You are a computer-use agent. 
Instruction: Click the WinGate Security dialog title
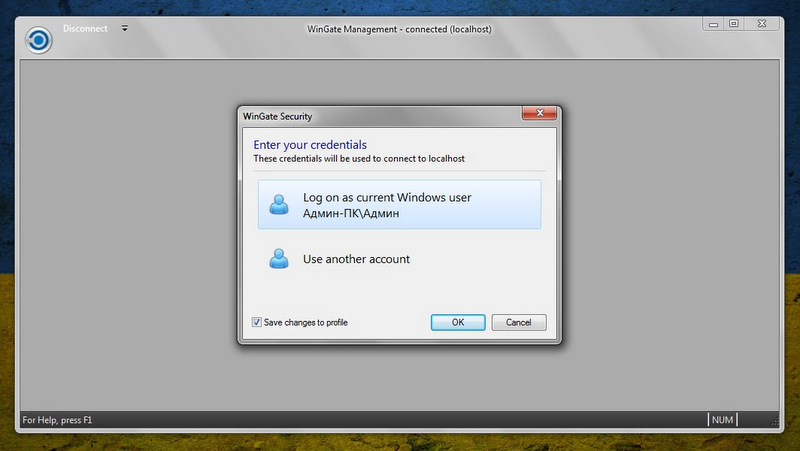tap(278, 116)
